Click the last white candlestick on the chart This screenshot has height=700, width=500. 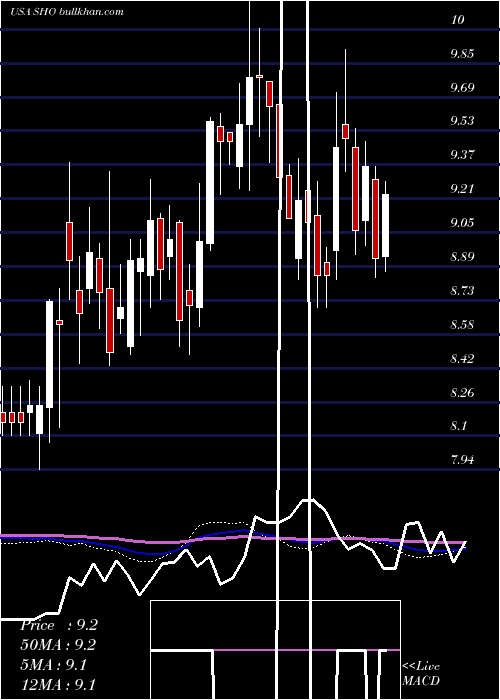[385, 225]
